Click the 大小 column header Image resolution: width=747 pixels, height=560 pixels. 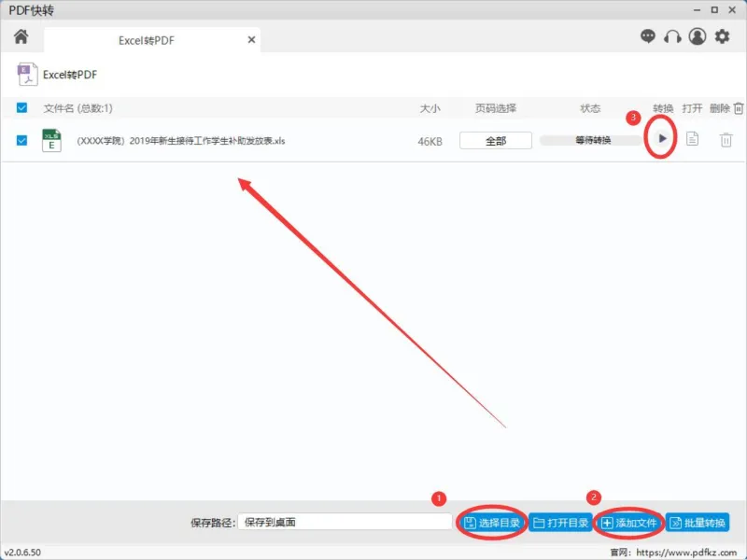point(430,108)
